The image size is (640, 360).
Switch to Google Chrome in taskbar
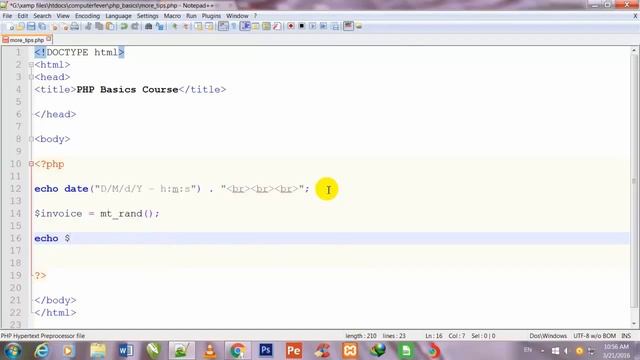coord(238,351)
